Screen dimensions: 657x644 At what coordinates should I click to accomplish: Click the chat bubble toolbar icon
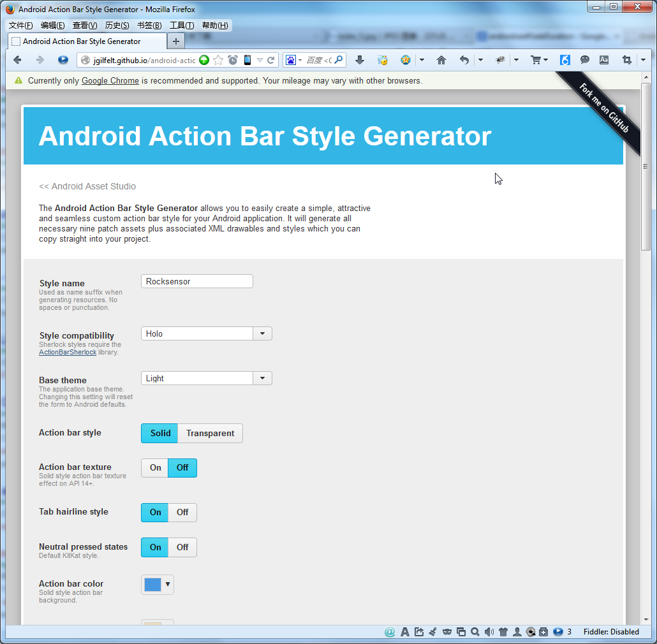pyautogui.click(x=584, y=61)
